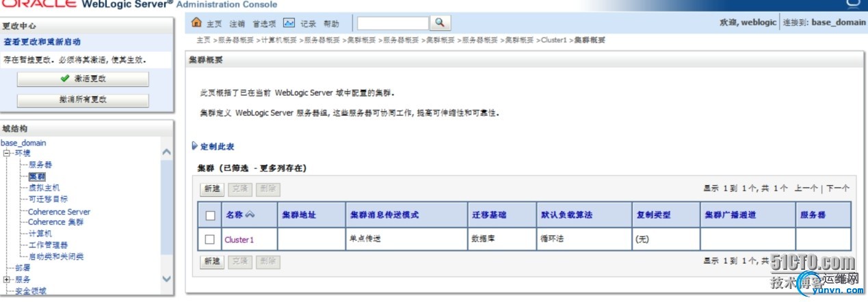Open the 查看更改和重新启动 link

(42, 42)
